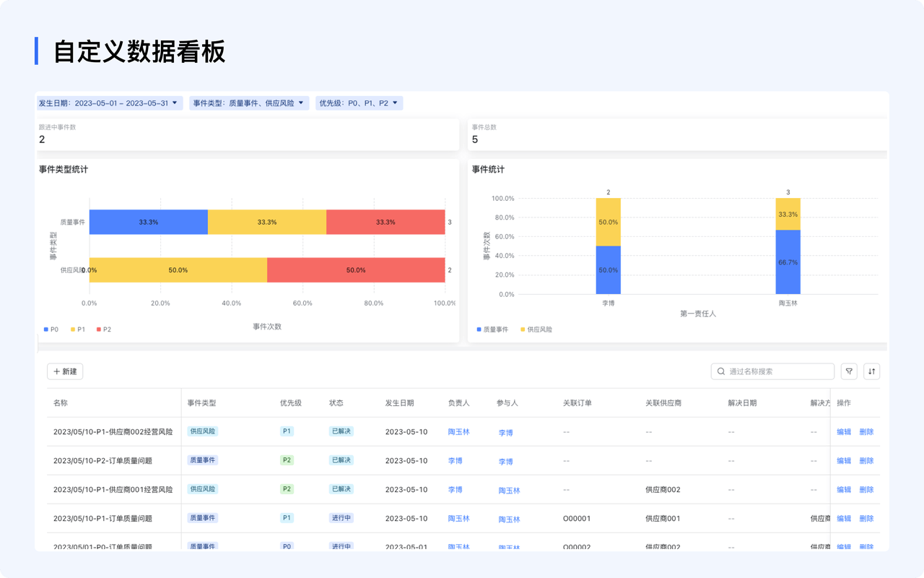Click 供应商002 in 供应商001经营风险 row
924x578 pixels.
[663, 490]
